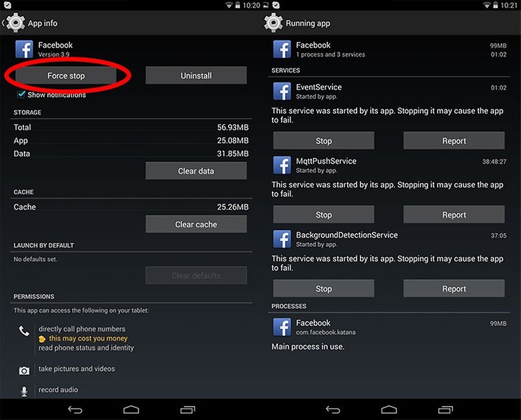The width and height of the screenshot is (521, 420).
Task: Tap the screenshot notification icon after 10:20
Action: [265, 5]
